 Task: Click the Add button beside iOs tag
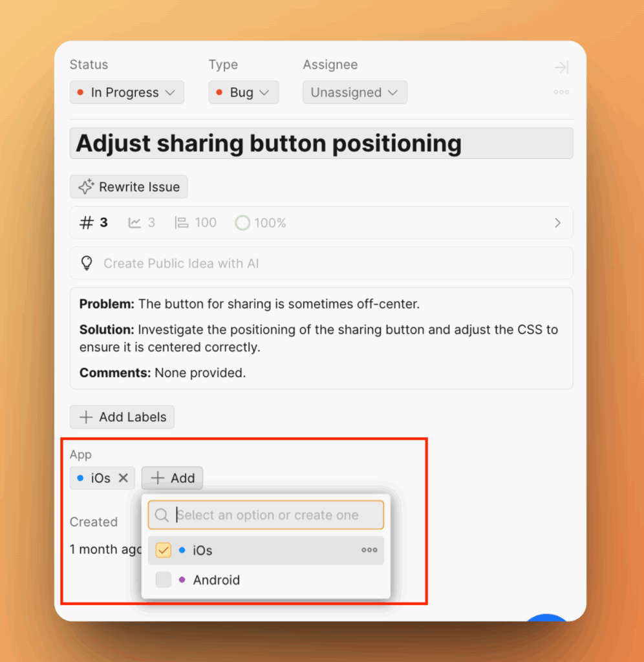coord(172,478)
